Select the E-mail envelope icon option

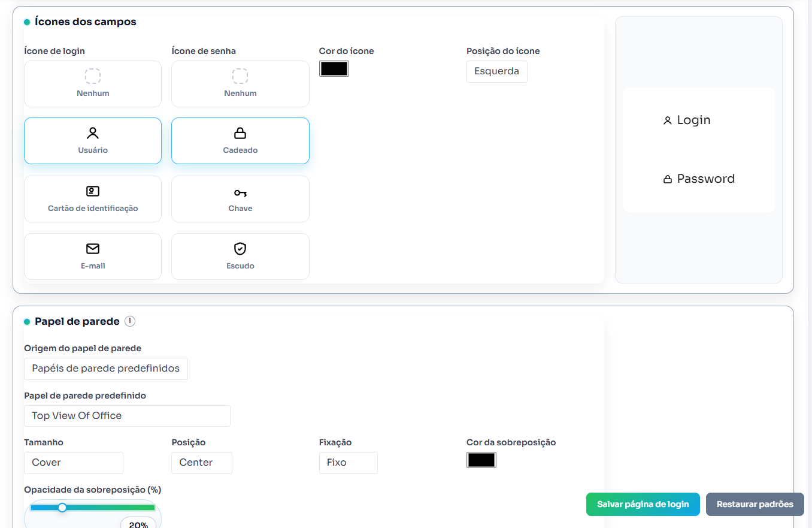[93, 257]
